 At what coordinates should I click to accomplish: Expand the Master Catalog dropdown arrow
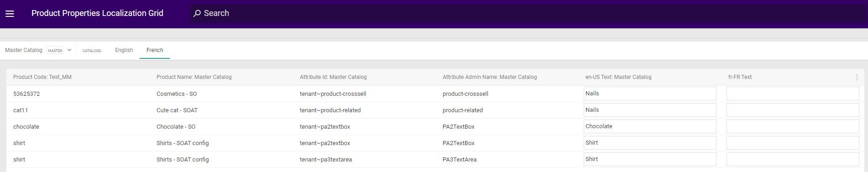(69, 50)
